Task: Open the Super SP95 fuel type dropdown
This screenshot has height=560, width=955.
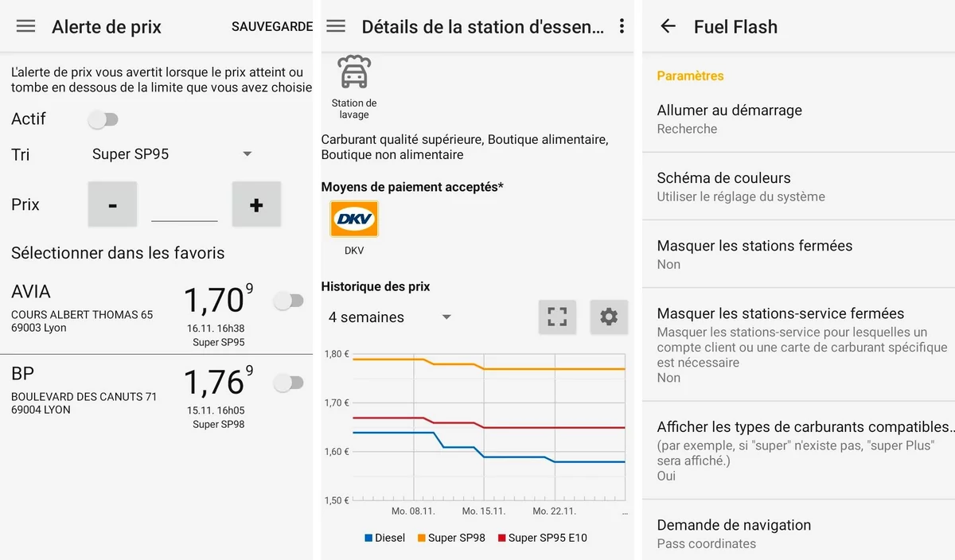Action: point(172,154)
